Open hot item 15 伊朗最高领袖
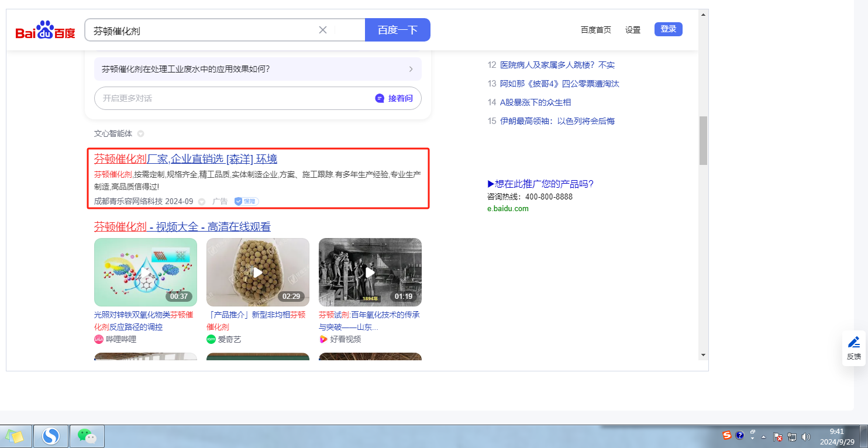The height and width of the screenshot is (448, 868). coord(557,121)
